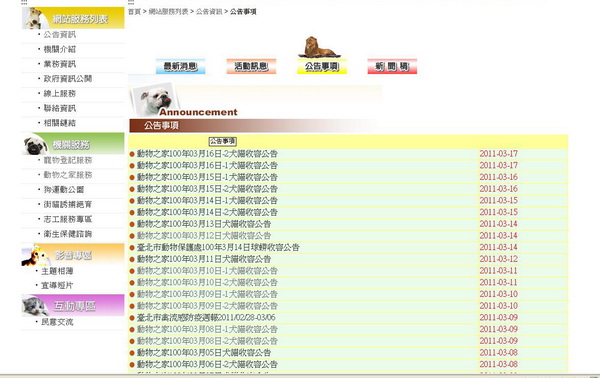Open 動物之家100年03月08日-2犬貓收容公告
This screenshot has height=378, width=600.
click(207, 341)
